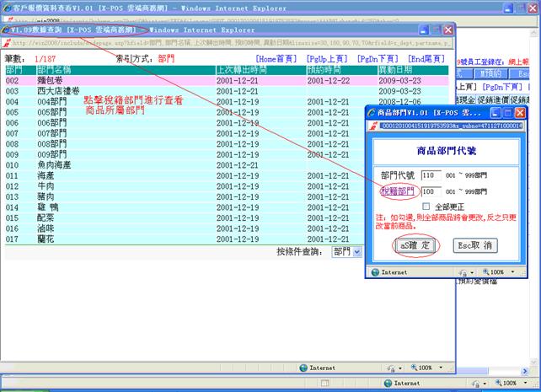
Task: Open the 稅籍部門 link
Action: [x=398, y=191]
